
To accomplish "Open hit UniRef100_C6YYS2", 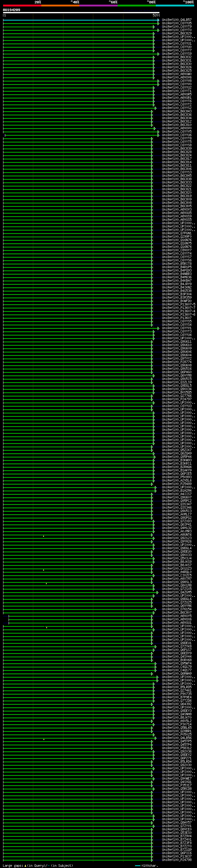I will (177, 108).
